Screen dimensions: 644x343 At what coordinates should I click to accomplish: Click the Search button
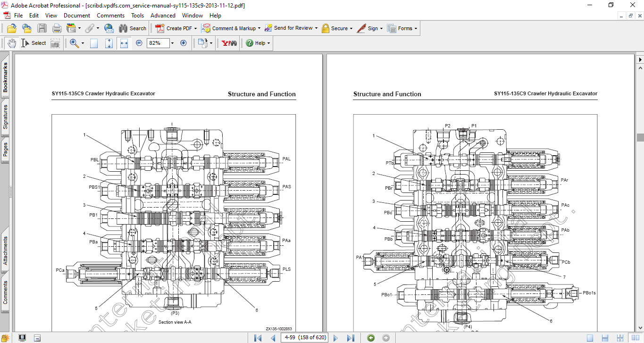pos(133,28)
